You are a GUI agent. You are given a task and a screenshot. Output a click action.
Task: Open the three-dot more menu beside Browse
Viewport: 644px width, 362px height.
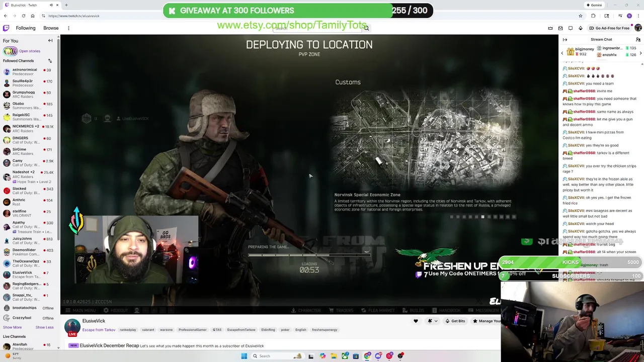tap(68, 28)
